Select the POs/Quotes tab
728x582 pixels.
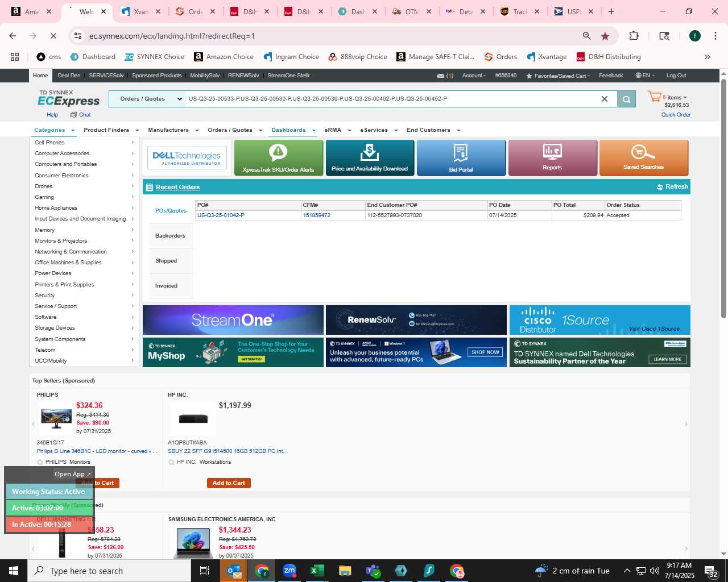171,211
